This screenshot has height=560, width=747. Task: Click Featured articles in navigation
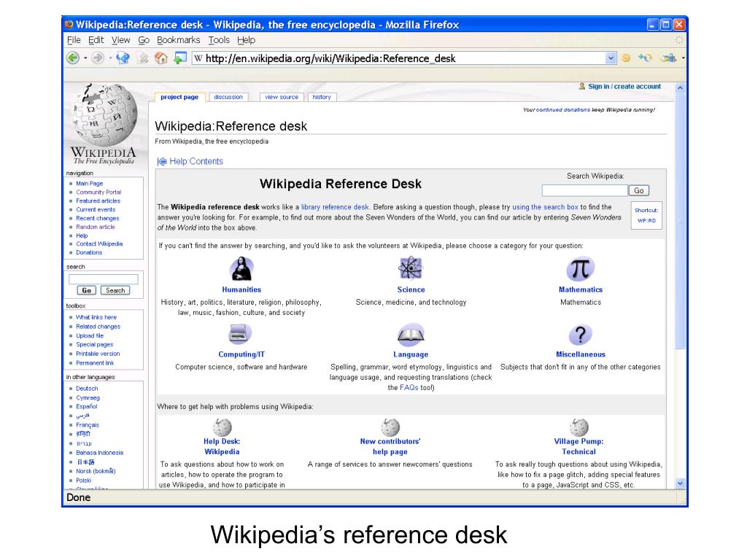coord(98,201)
